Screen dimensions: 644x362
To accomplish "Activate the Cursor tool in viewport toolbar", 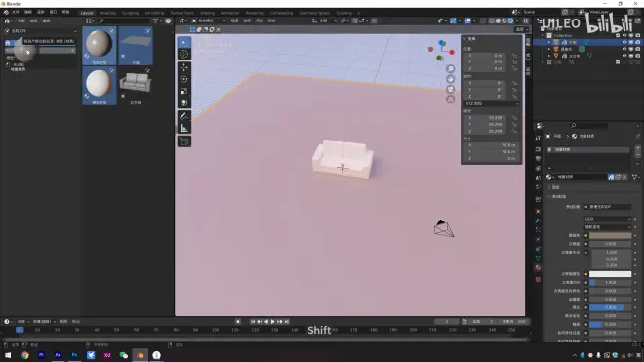I will coord(184,55).
